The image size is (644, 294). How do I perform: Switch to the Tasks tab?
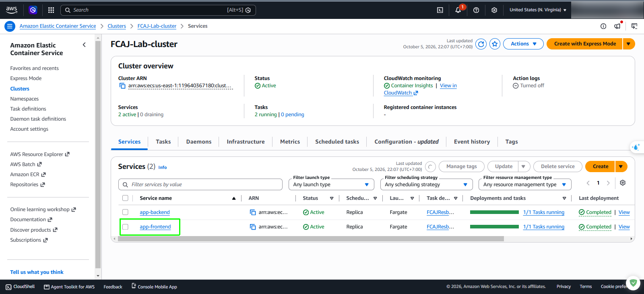click(x=163, y=142)
